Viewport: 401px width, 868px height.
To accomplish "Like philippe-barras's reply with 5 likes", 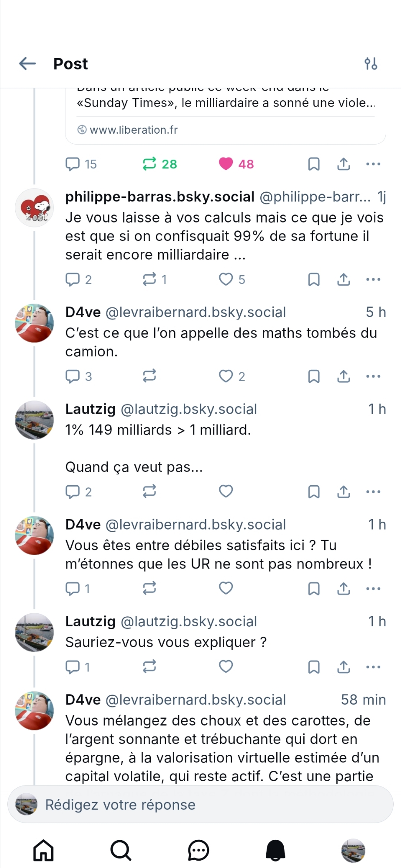I will click(x=226, y=279).
